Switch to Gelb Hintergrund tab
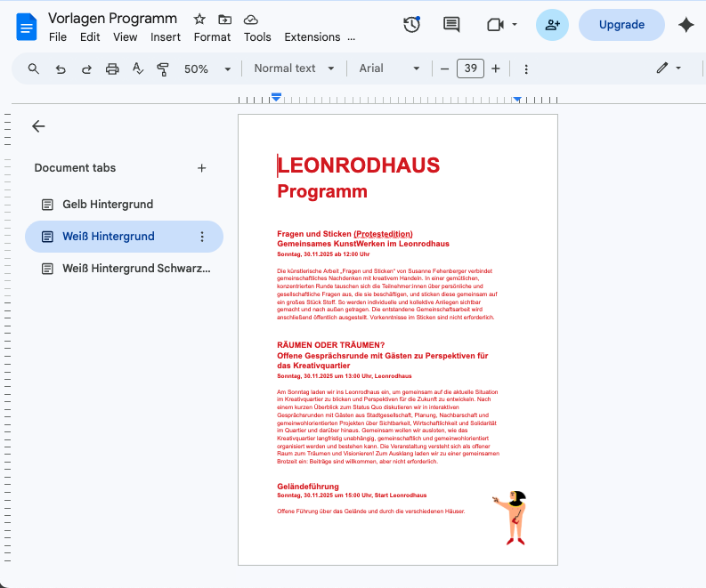The image size is (706, 588). [108, 205]
